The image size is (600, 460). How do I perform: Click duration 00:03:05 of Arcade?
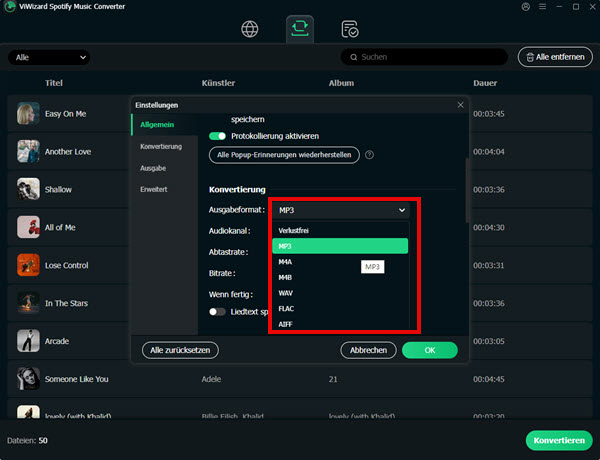[x=489, y=341]
